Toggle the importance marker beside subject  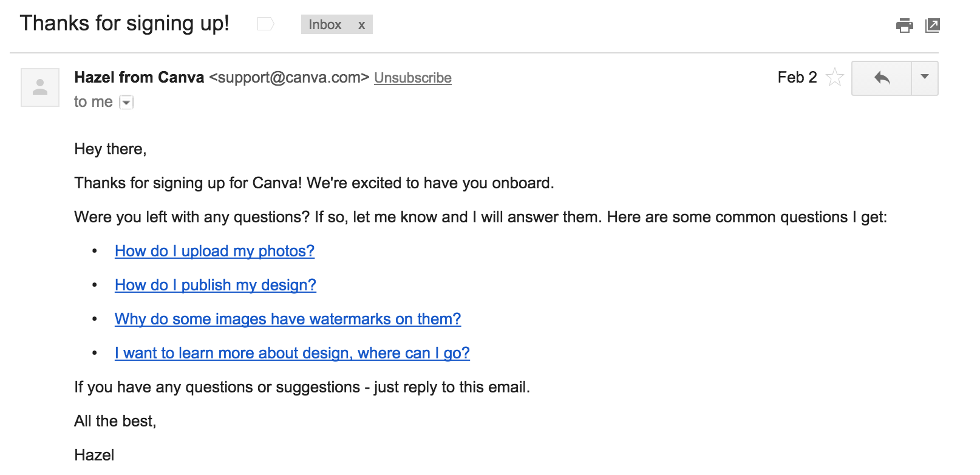[x=266, y=24]
